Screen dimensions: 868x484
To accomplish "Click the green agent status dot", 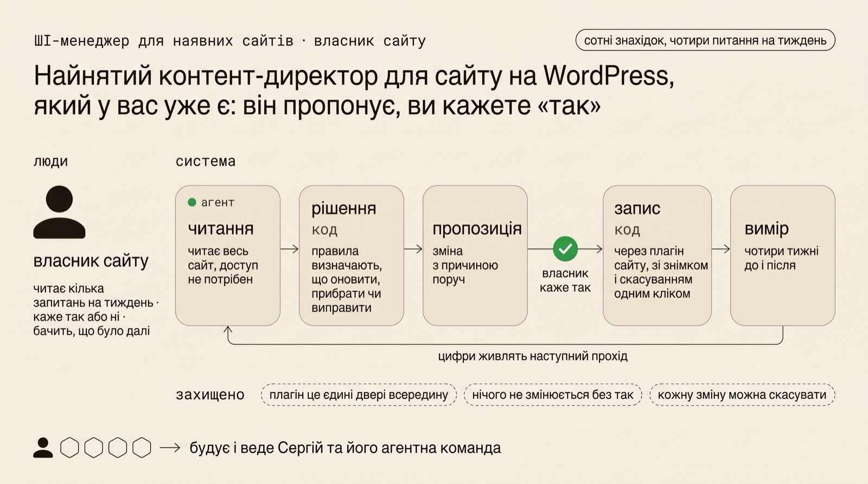I will click(192, 202).
